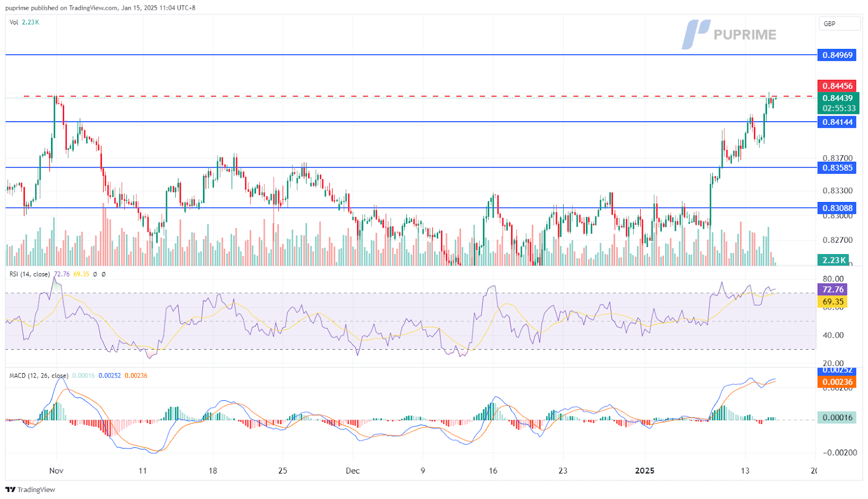
Task: Select the yellow 69.35 RSI axis label
Action: click(832, 301)
